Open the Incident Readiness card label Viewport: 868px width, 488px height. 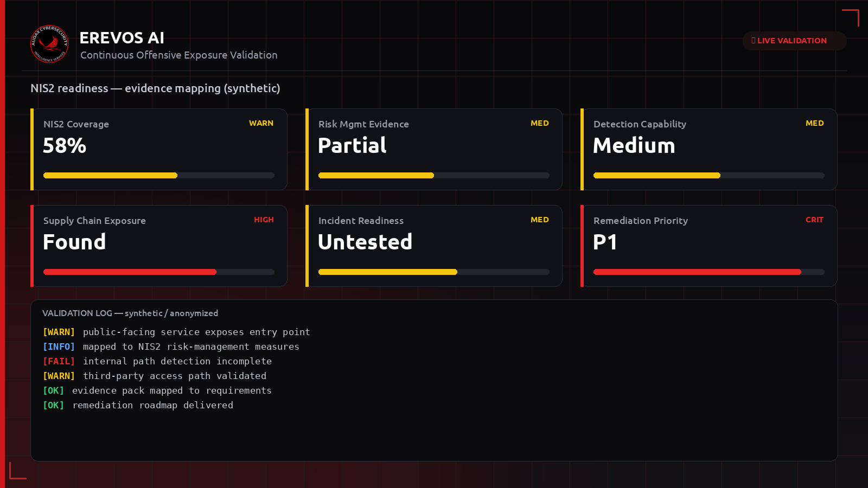(x=361, y=221)
